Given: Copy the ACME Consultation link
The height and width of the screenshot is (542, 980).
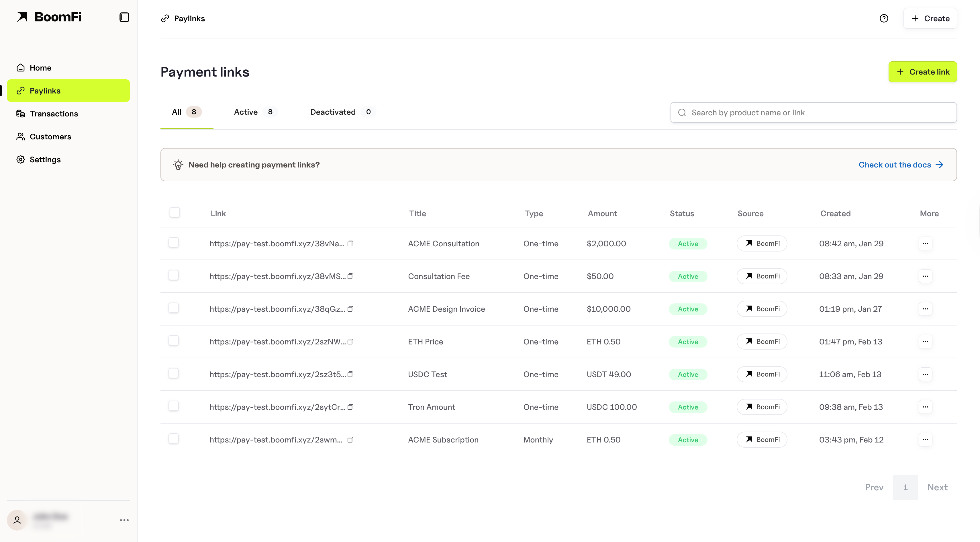Looking at the screenshot, I should [x=350, y=243].
